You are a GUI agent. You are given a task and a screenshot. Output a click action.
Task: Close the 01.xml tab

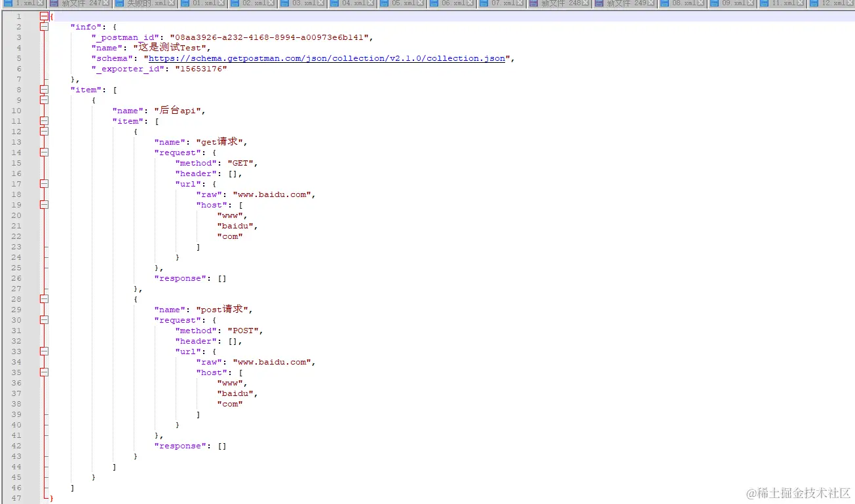tap(221, 3)
